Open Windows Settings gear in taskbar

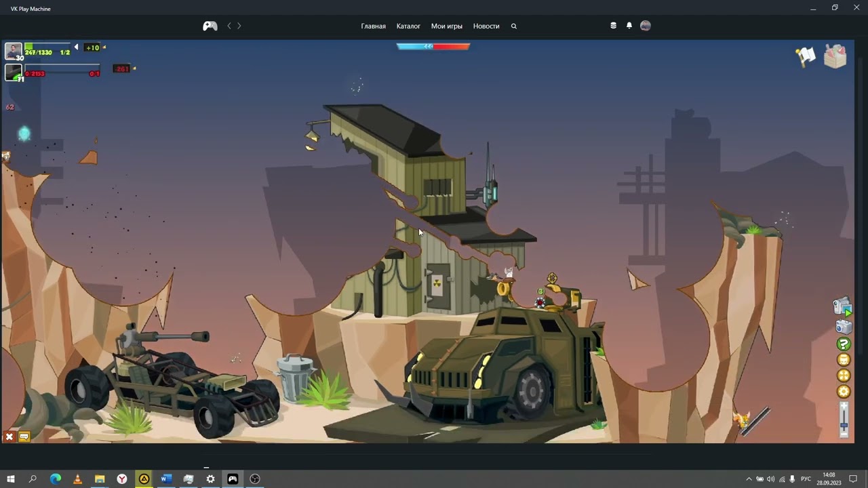[210, 479]
